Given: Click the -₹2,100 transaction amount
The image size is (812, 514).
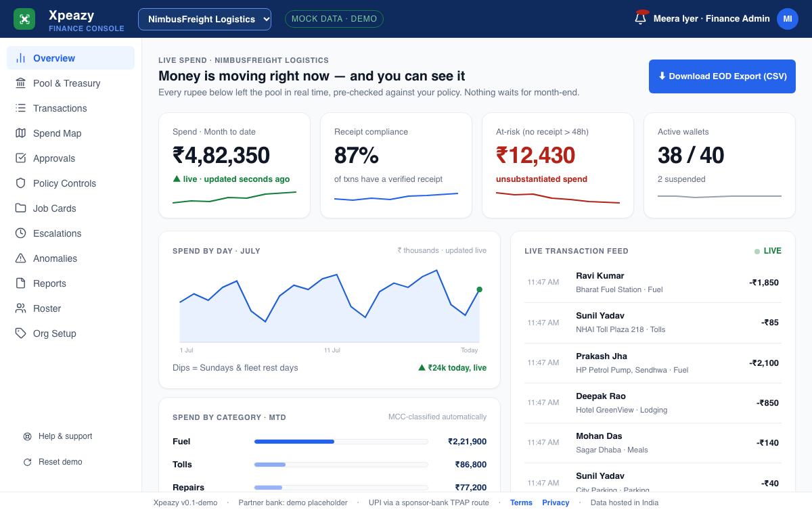Looking at the screenshot, I should (764, 363).
